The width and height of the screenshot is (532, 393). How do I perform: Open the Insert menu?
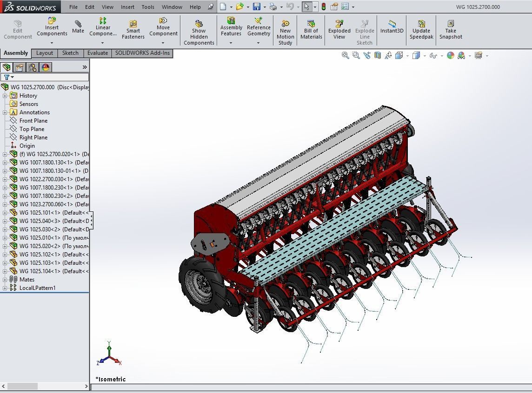(x=127, y=7)
